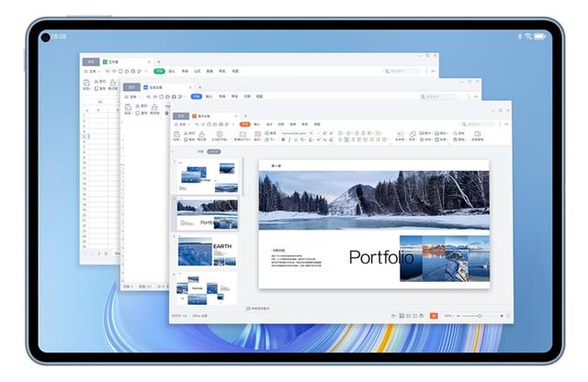Switch to slide sorter view in the status bar
The image size is (588, 382).
408,316
